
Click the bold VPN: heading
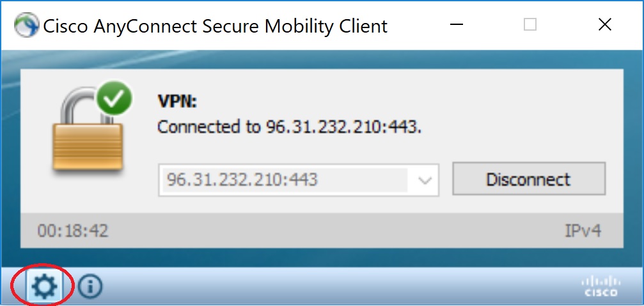click(177, 101)
